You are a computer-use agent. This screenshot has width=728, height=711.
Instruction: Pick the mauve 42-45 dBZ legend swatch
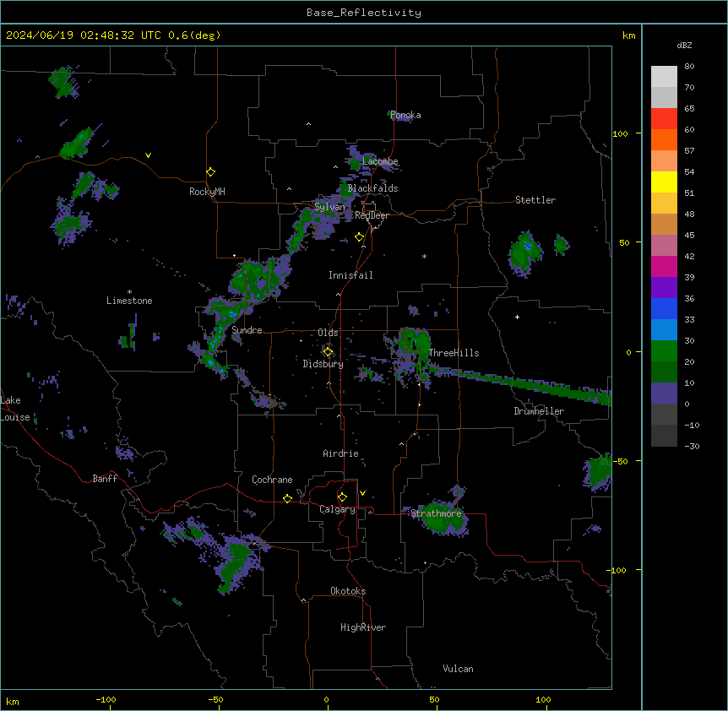click(x=664, y=246)
